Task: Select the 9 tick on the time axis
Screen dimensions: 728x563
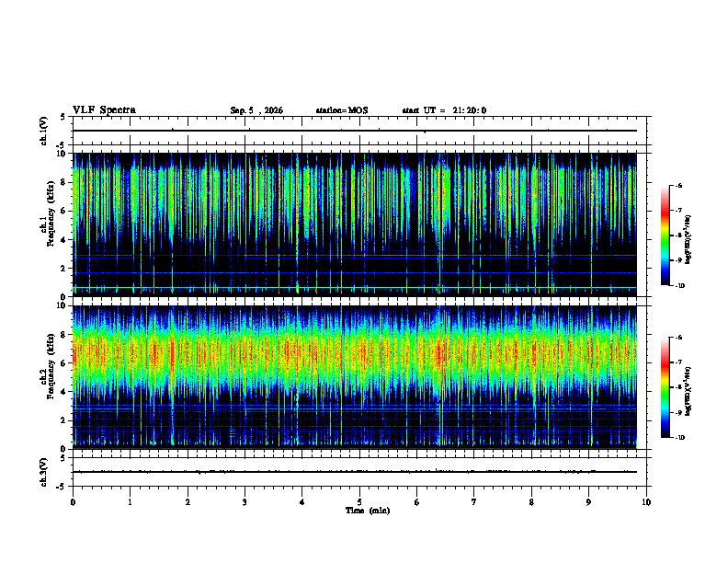Action: [x=588, y=502]
